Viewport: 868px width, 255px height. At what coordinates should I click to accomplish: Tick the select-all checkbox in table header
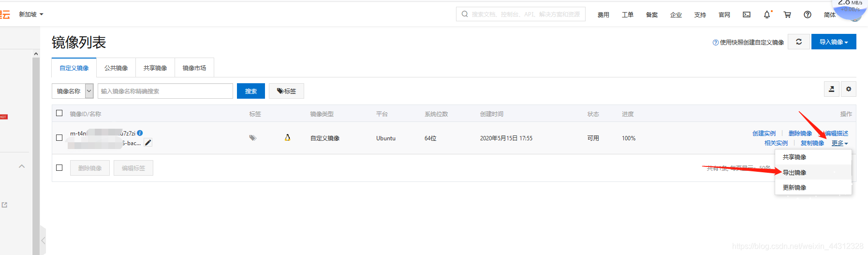(59, 113)
